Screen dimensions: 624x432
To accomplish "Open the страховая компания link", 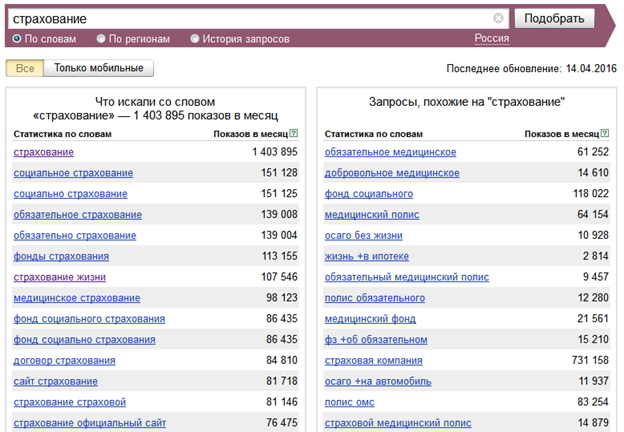I will [373, 361].
